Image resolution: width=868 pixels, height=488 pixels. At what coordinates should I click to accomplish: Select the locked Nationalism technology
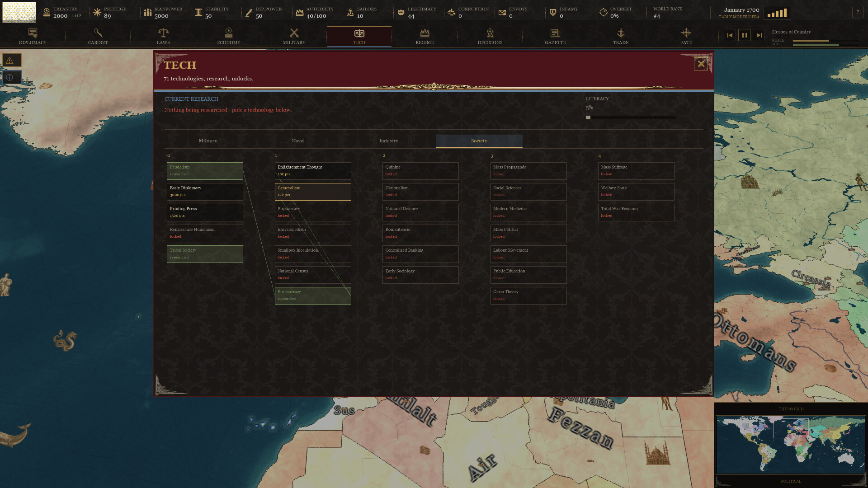pos(420,192)
